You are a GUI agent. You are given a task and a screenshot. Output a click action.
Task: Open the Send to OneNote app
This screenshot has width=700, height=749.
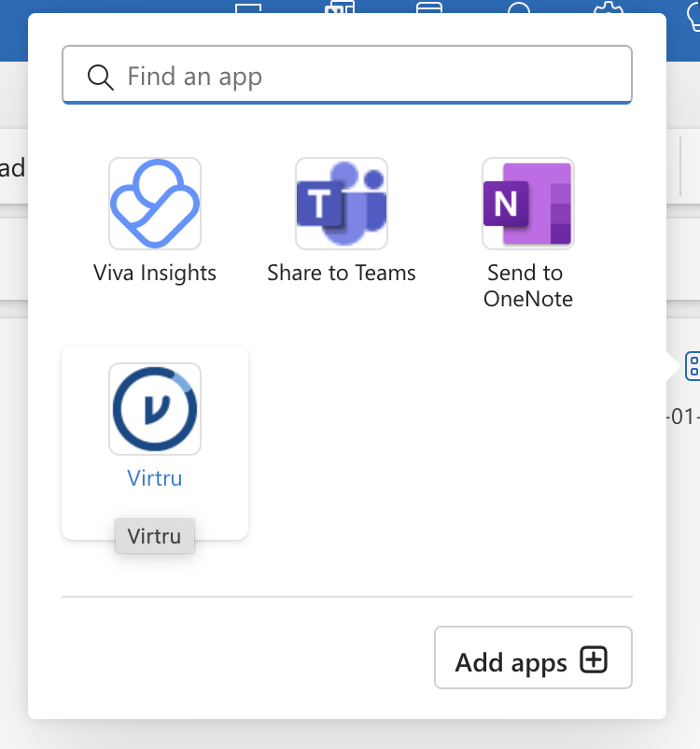[x=528, y=204]
